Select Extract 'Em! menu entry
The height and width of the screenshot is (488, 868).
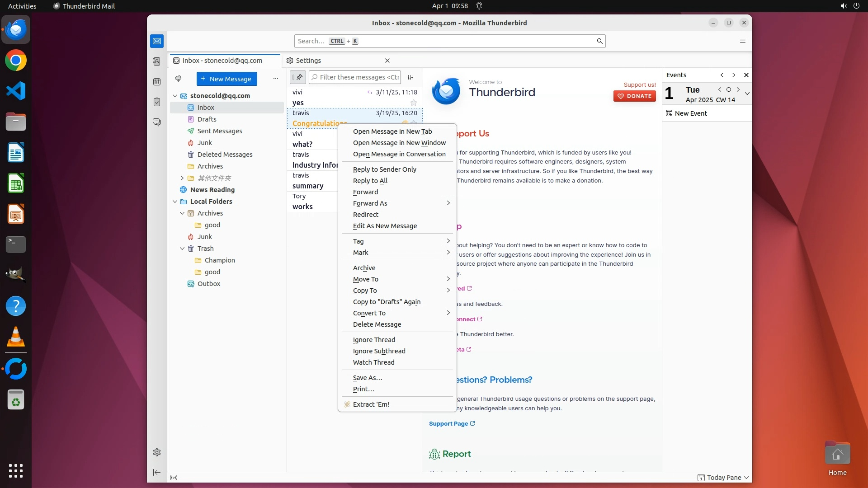coord(371,404)
